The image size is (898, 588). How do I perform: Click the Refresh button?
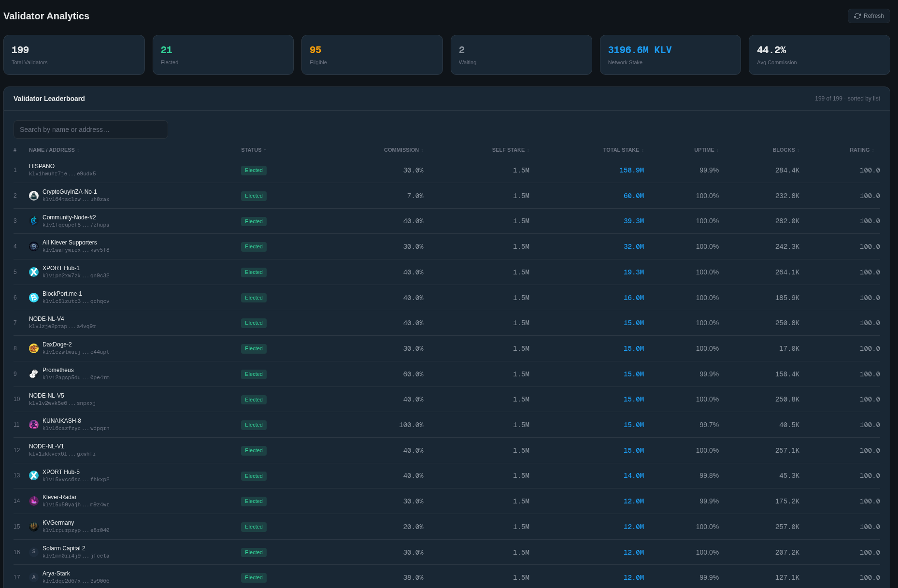869,16
